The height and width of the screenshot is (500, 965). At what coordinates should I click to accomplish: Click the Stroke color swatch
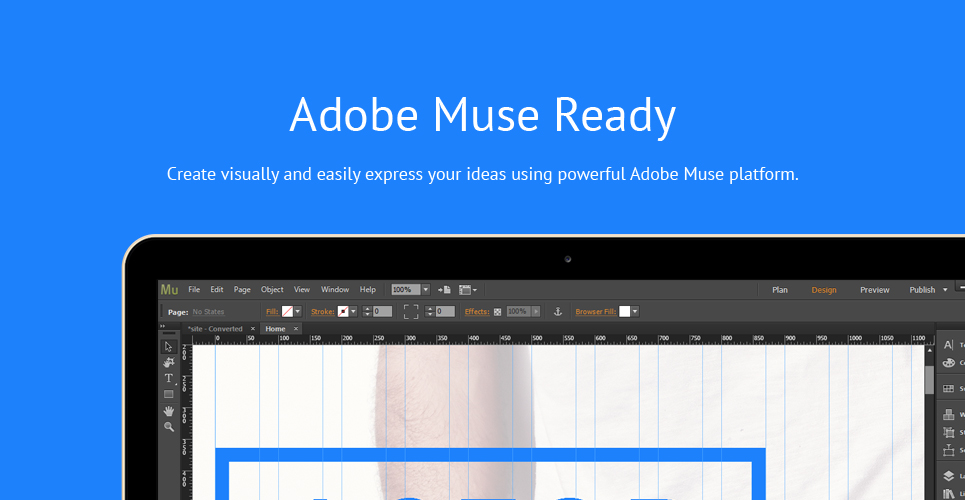(x=343, y=312)
